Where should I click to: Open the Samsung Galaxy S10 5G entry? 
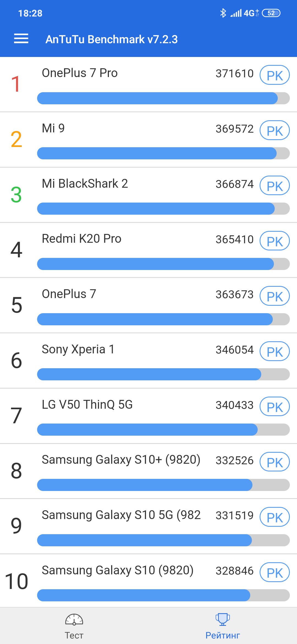(121, 515)
